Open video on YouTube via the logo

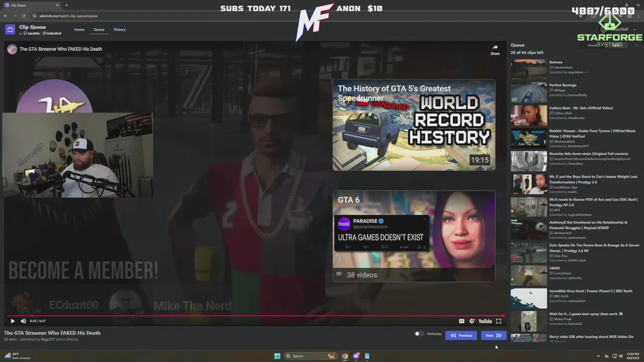pyautogui.click(x=485, y=321)
